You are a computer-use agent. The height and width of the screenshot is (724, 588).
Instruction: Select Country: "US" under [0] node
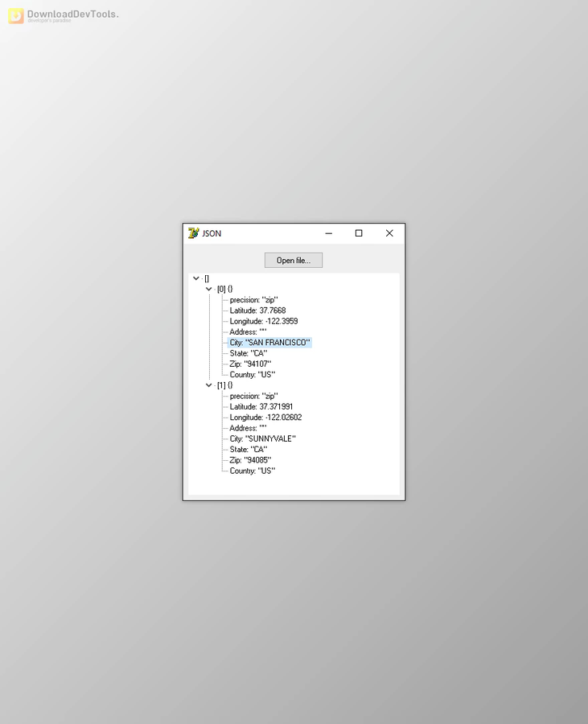click(253, 374)
